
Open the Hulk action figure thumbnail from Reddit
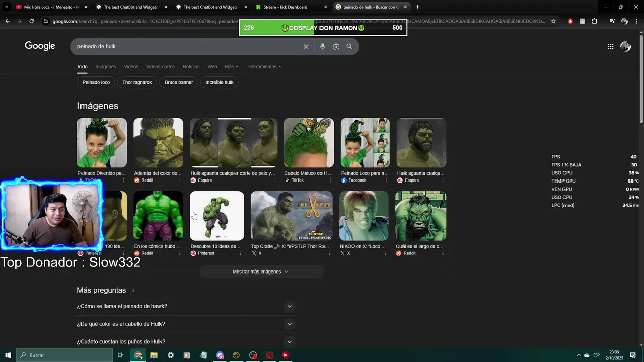[x=158, y=216]
